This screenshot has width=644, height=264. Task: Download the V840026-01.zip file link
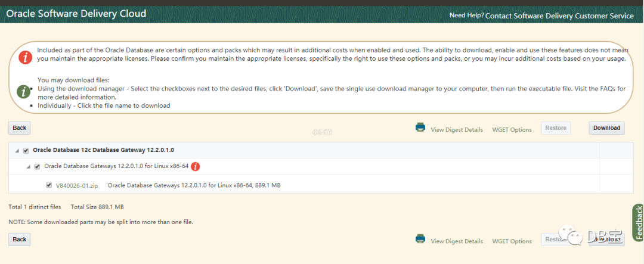pos(77,185)
